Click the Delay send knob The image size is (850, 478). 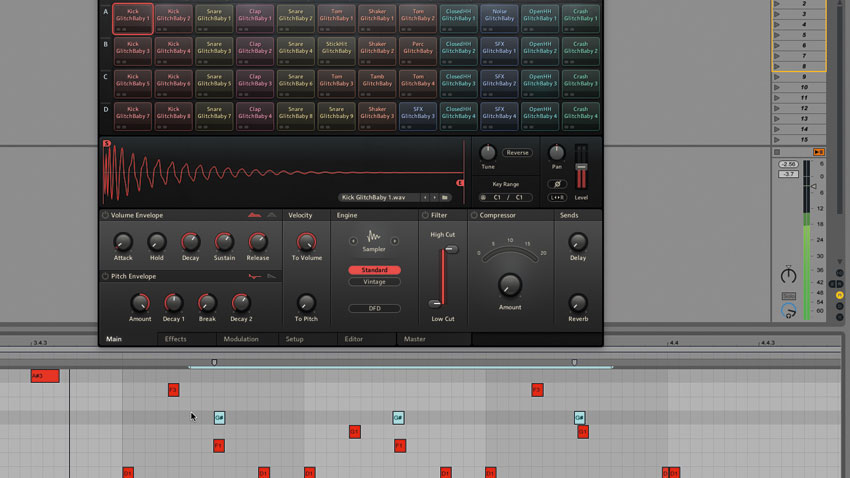coord(578,242)
